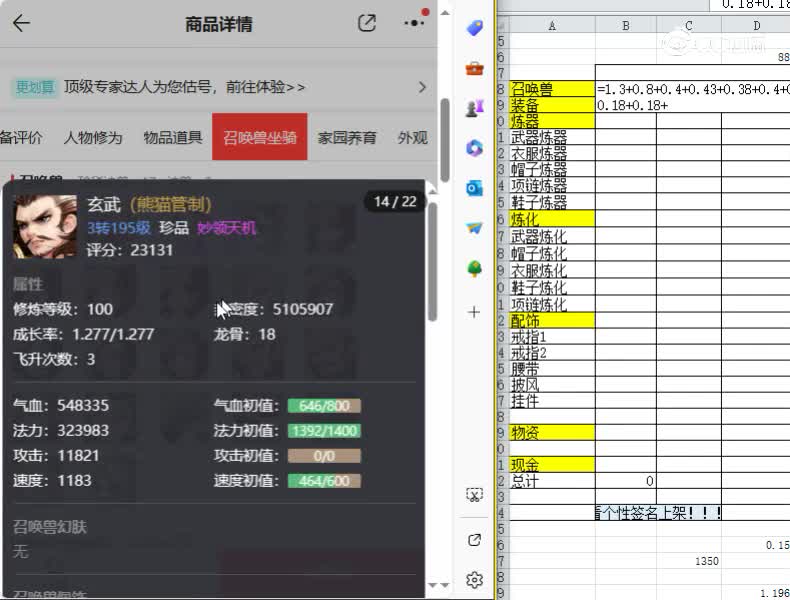The image size is (790, 600).
Task: Select the 鞋子炼器 cell
Action: 552,202
